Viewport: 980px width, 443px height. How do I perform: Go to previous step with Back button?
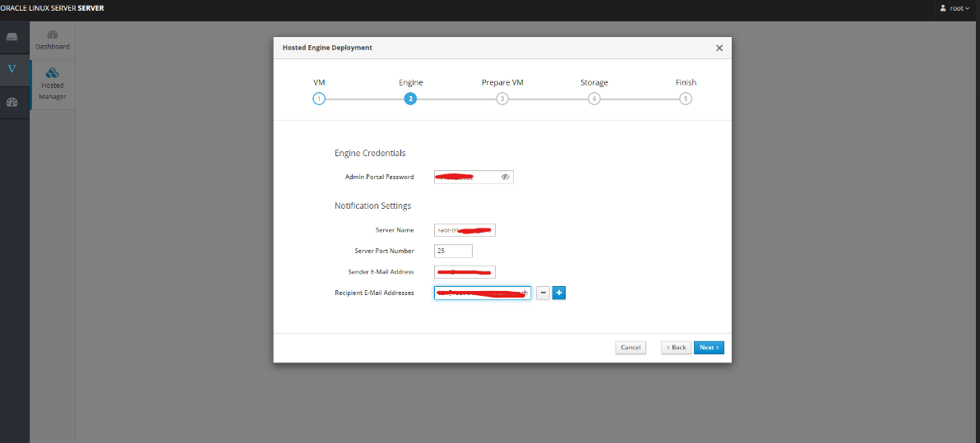pyautogui.click(x=676, y=348)
